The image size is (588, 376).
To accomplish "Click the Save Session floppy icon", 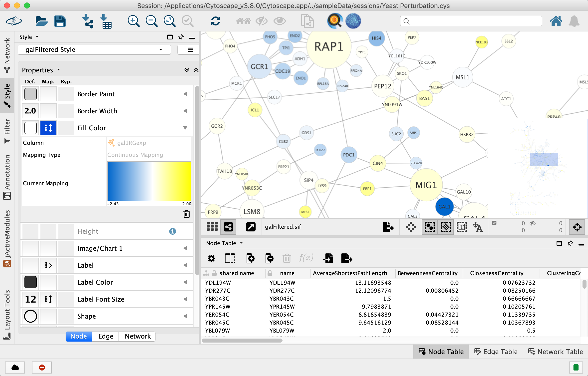I will tap(60, 21).
